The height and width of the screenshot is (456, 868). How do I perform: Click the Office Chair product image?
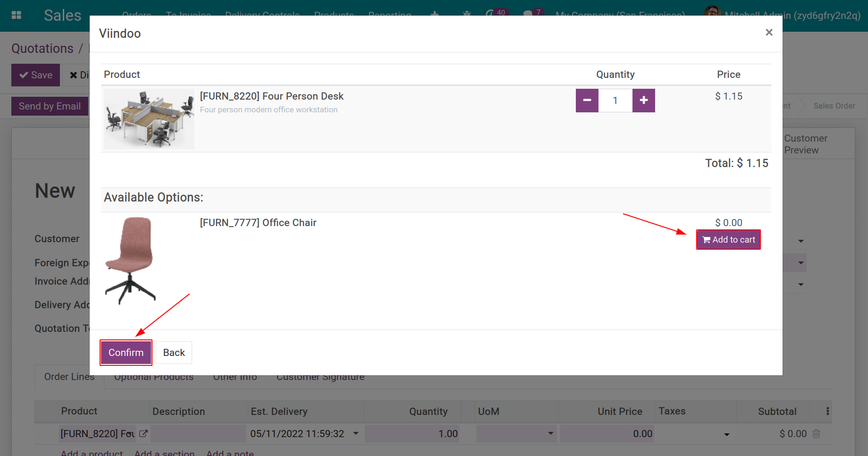pos(130,261)
